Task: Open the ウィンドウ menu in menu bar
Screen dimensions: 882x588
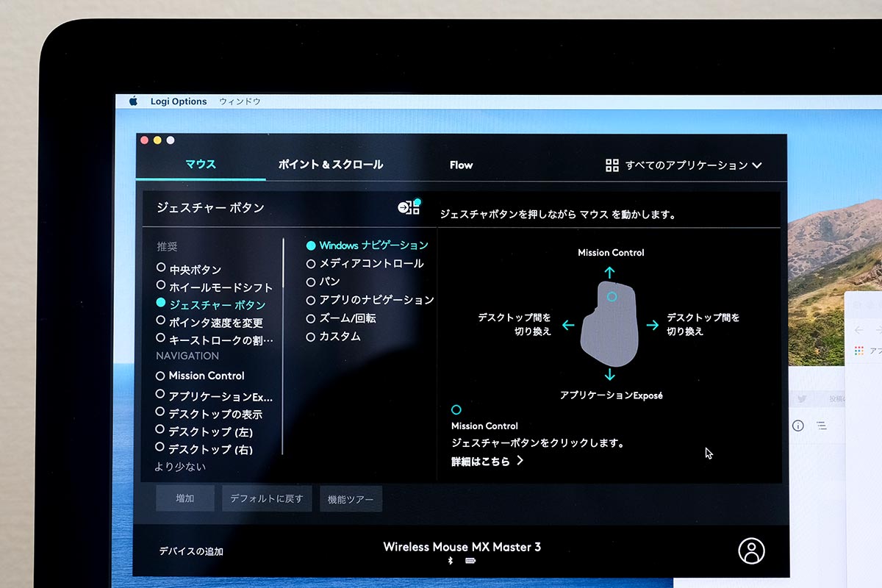Action: (240, 102)
